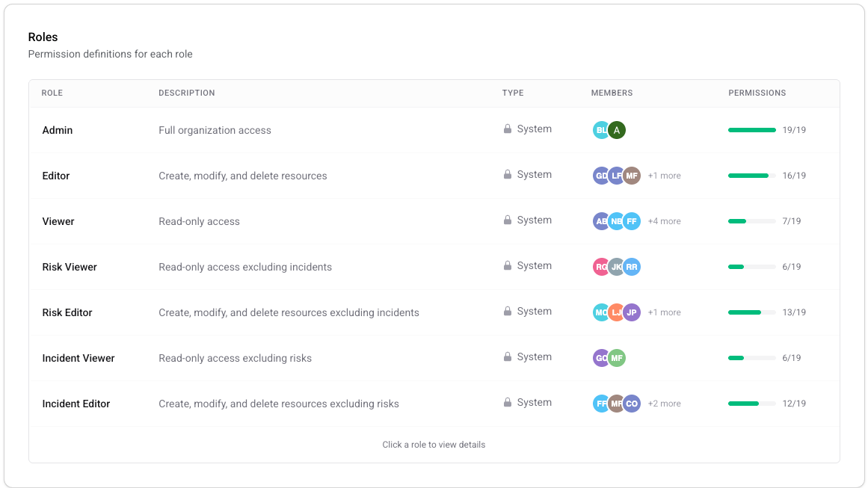Click the 6/19 count in Incident Viewer row
868x488 pixels.
pyautogui.click(x=792, y=358)
